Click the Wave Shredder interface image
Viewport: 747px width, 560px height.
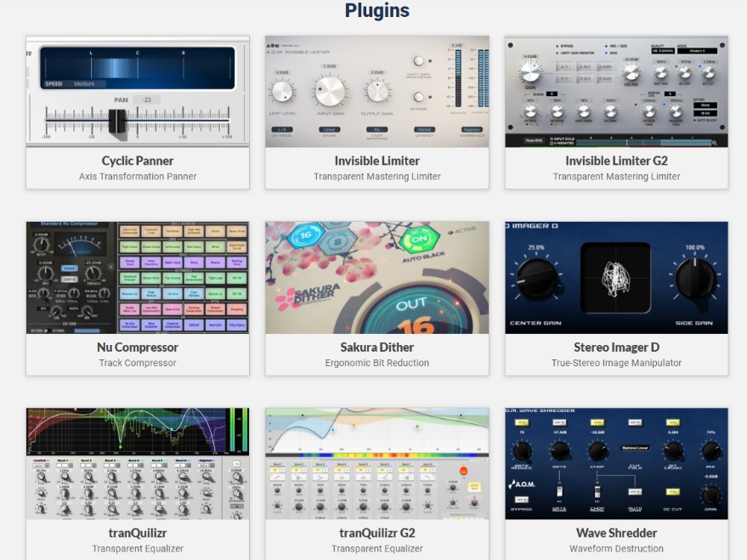point(616,463)
